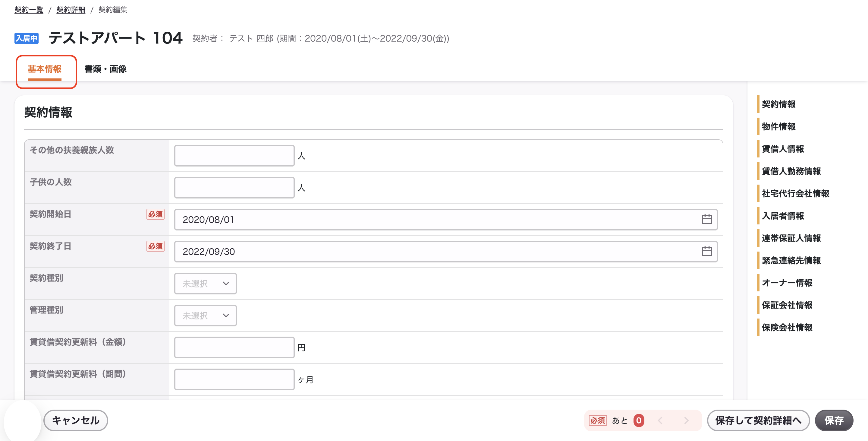Image resolution: width=868 pixels, height=441 pixels.
Task: Click the 契約編集 breadcrumb text
Action: coord(113,10)
